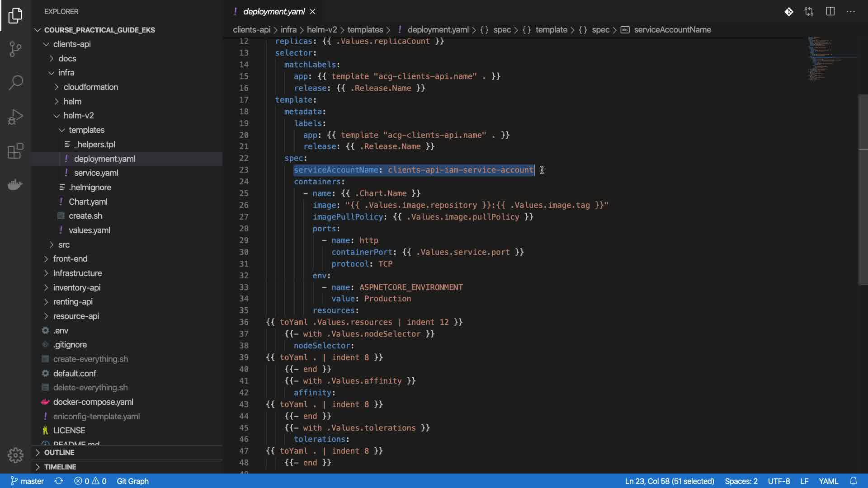Open the Manage gear menu
Screen dimensions: 868x488
pyautogui.click(x=15, y=455)
